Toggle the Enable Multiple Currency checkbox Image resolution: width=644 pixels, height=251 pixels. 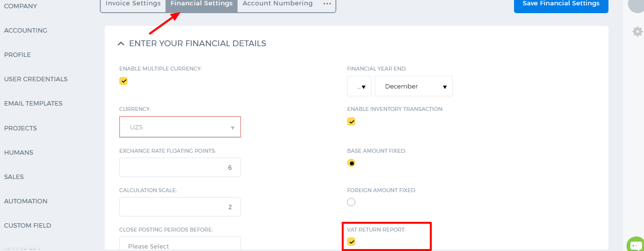(124, 81)
